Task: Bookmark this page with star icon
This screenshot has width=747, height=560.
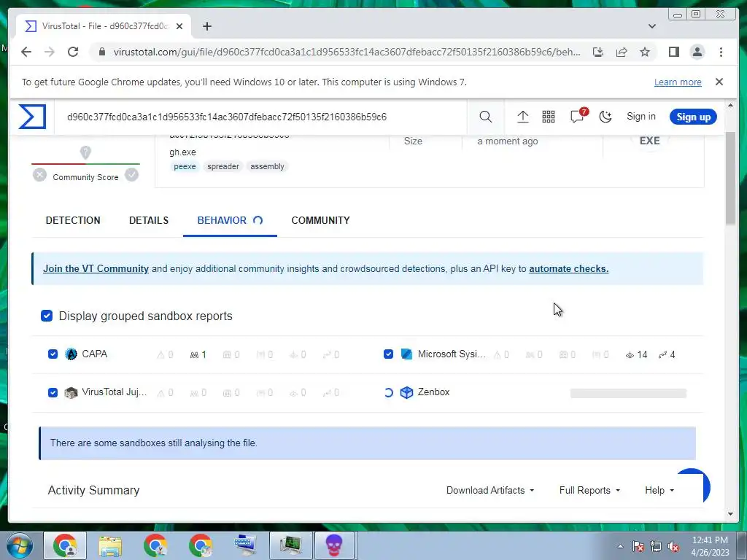Action: click(x=645, y=52)
